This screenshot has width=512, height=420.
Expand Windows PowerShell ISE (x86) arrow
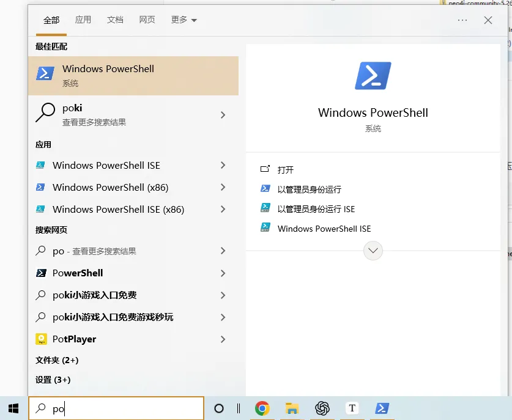(x=223, y=209)
